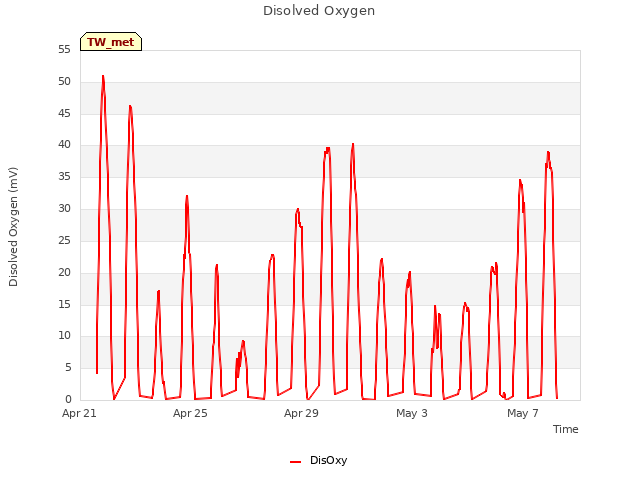Click the y-axis value 5
The width and height of the screenshot is (640, 480).
(68, 368)
